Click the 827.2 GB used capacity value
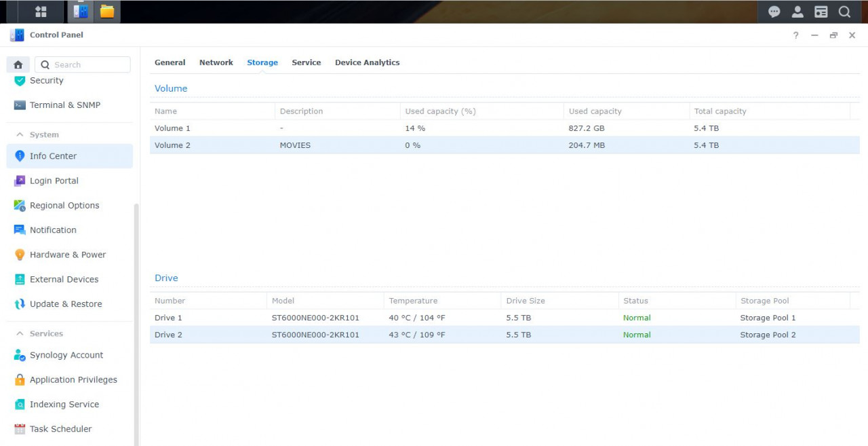The height and width of the screenshot is (446, 868). tap(586, 128)
